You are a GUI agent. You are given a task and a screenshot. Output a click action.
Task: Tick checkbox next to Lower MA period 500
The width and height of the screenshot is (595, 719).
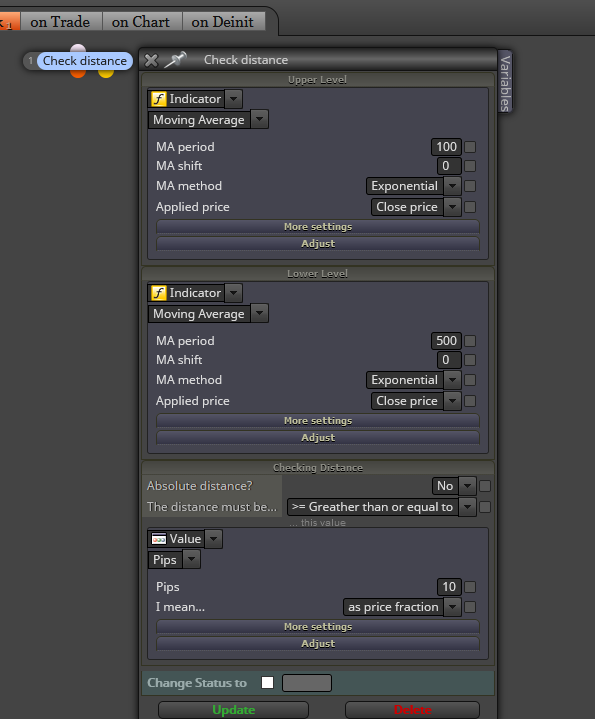pyautogui.click(x=470, y=341)
